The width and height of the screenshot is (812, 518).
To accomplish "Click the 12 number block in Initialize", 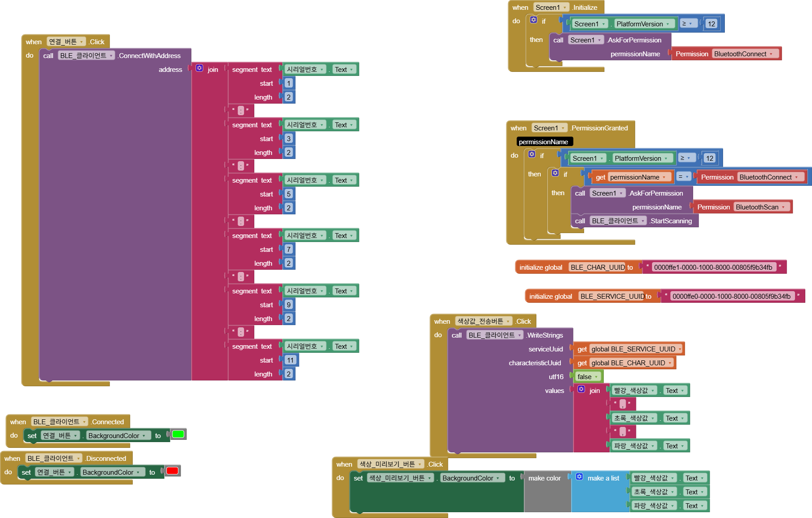I will [x=711, y=24].
